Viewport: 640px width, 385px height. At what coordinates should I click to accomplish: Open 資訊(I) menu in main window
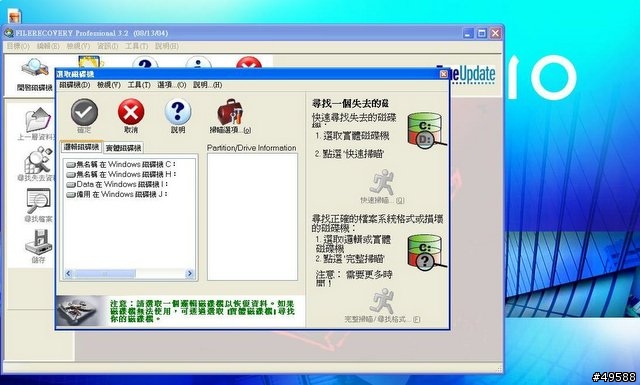pos(107,46)
